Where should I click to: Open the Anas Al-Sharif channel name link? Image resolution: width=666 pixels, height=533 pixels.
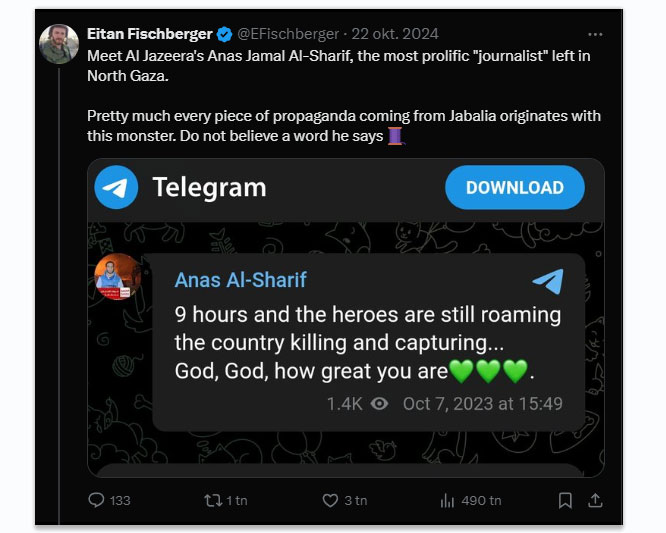click(240, 279)
